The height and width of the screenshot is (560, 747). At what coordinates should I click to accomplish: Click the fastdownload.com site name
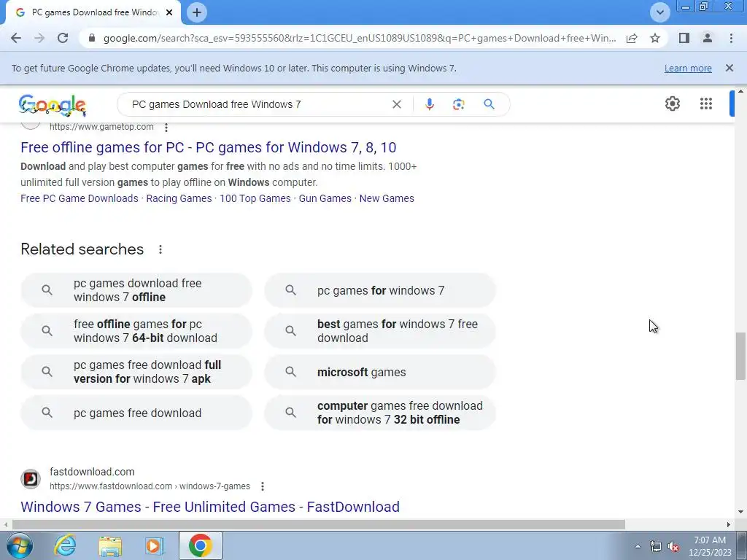[x=92, y=472]
